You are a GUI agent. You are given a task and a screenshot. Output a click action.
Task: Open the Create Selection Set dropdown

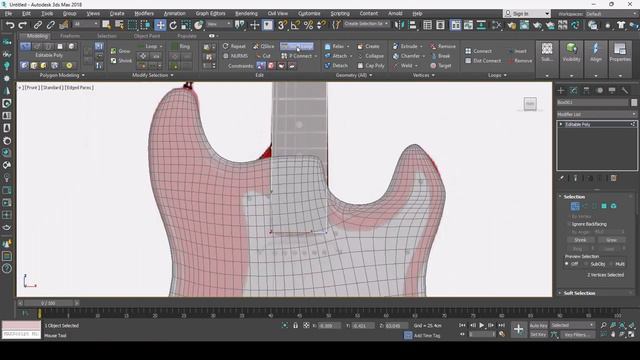coord(366,24)
